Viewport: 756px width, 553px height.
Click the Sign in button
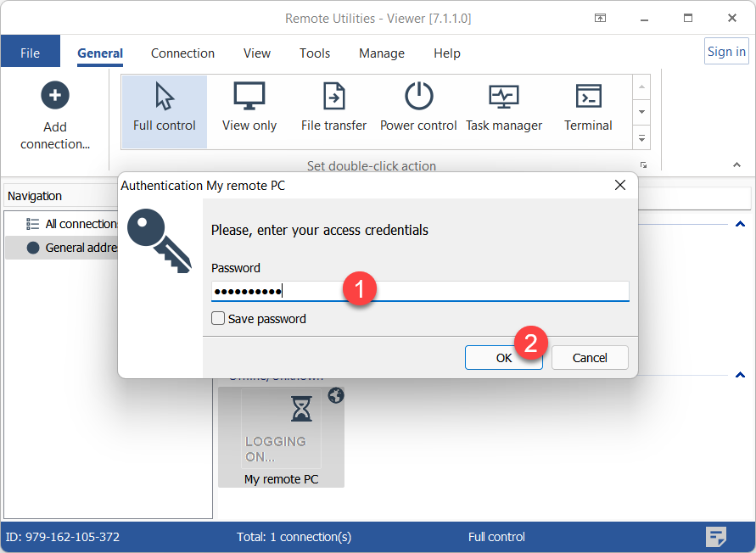click(x=726, y=51)
